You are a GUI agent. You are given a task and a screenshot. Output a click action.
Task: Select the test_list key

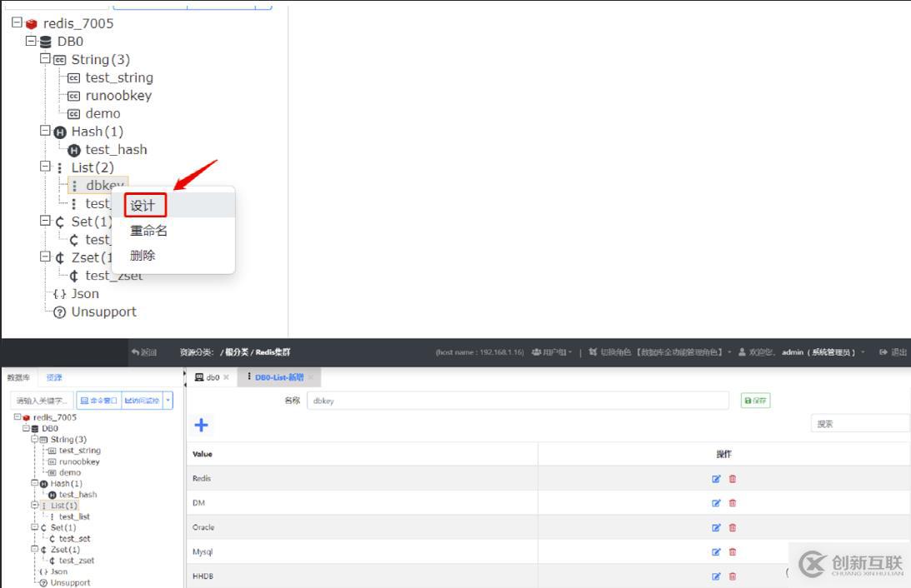pyautogui.click(x=74, y=516)
